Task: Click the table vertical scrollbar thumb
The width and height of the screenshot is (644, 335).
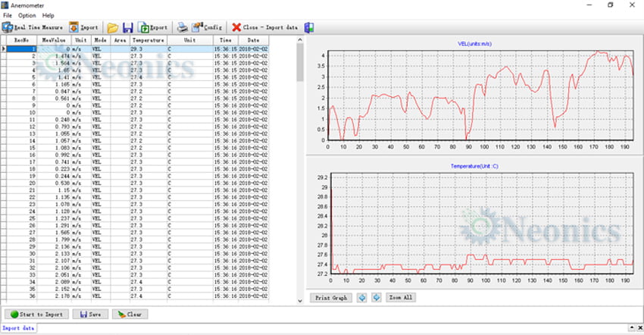Action: click(300, 61)
